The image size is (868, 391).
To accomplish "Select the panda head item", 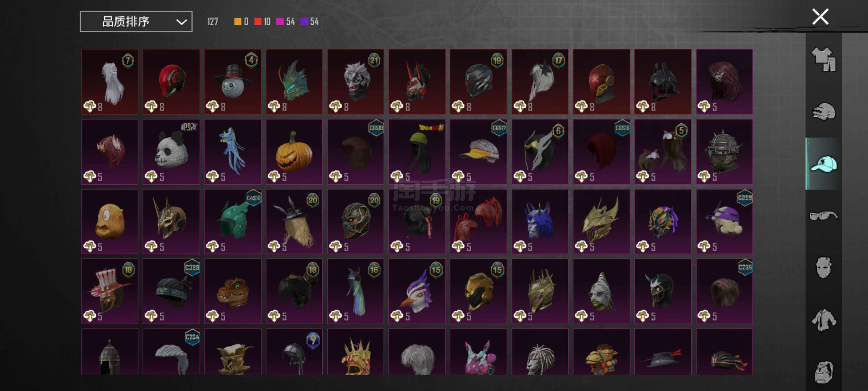I will click(x=171, y=152).
